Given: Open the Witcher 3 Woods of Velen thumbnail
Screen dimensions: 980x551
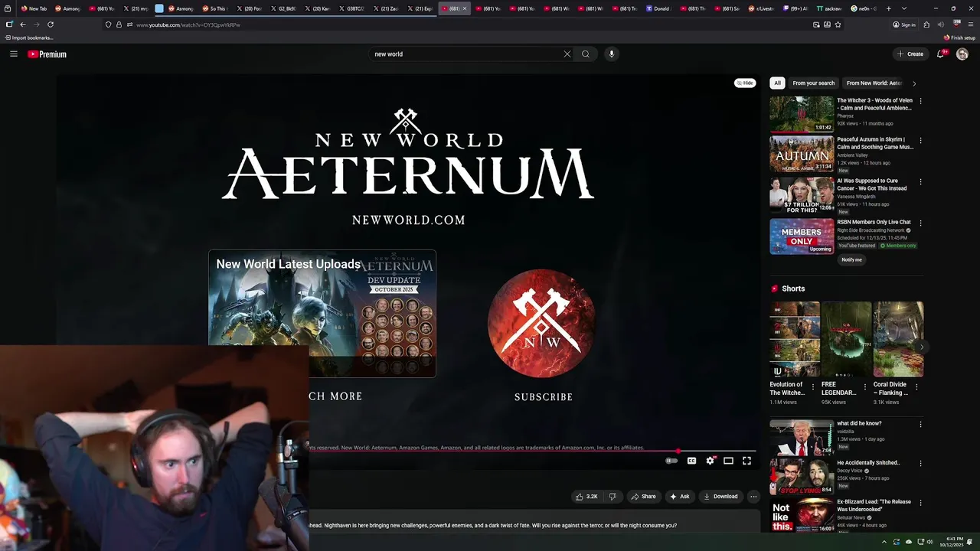Looking at the screenshot, I should coord(802,114).
